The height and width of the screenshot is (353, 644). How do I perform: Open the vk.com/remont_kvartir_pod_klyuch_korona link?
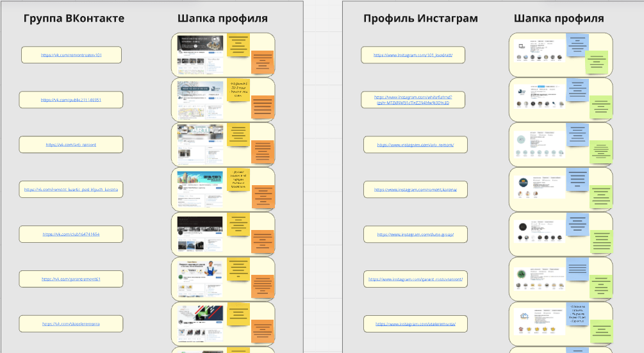pos(71,189)
